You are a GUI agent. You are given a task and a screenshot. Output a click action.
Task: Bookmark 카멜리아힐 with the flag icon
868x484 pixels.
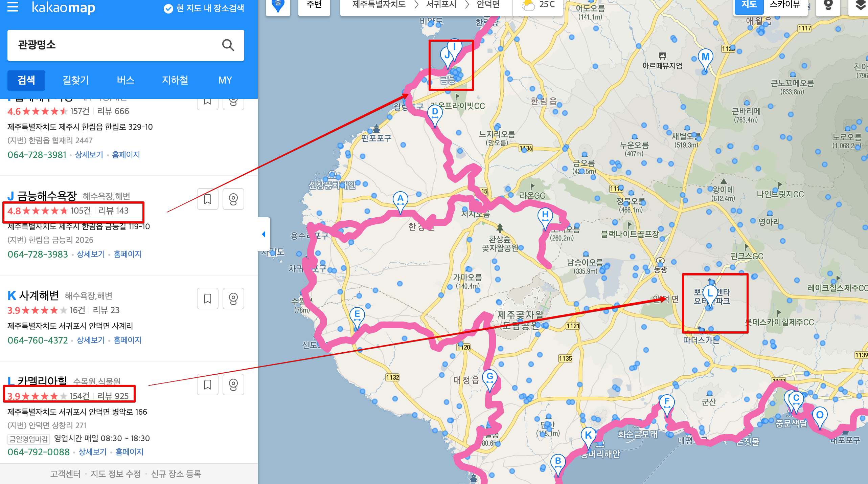tap(208, 384)
